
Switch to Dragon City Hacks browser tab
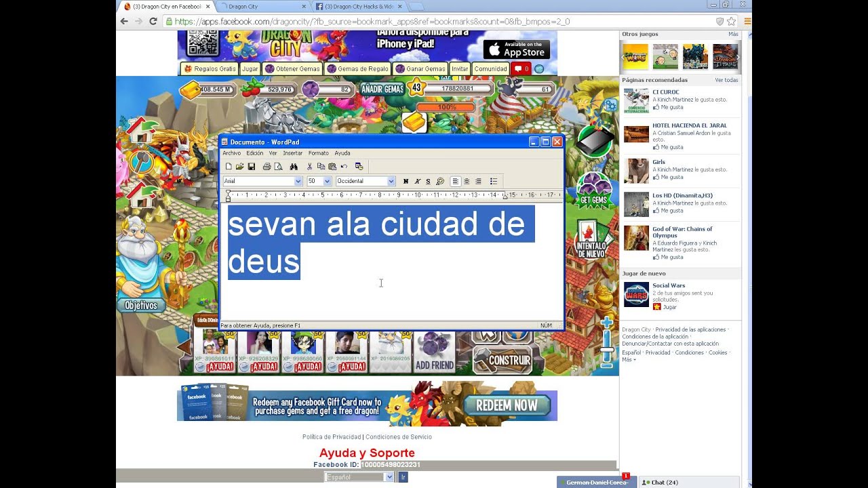point(359,6)
